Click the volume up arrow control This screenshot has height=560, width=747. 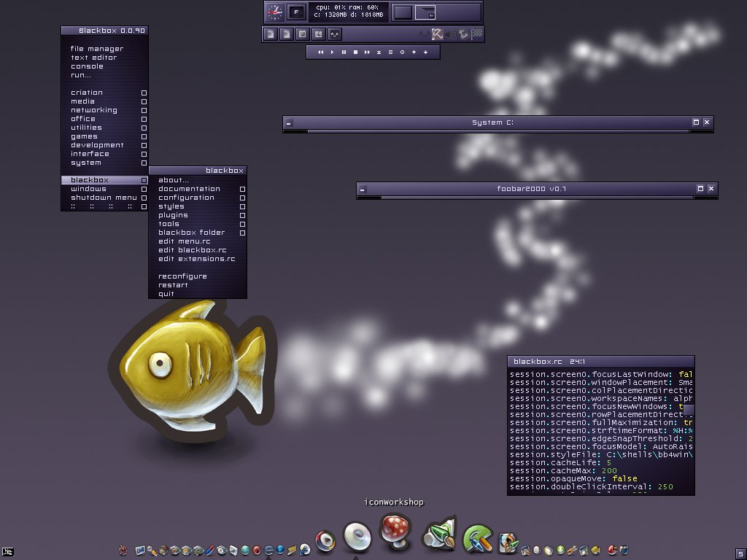414,52
